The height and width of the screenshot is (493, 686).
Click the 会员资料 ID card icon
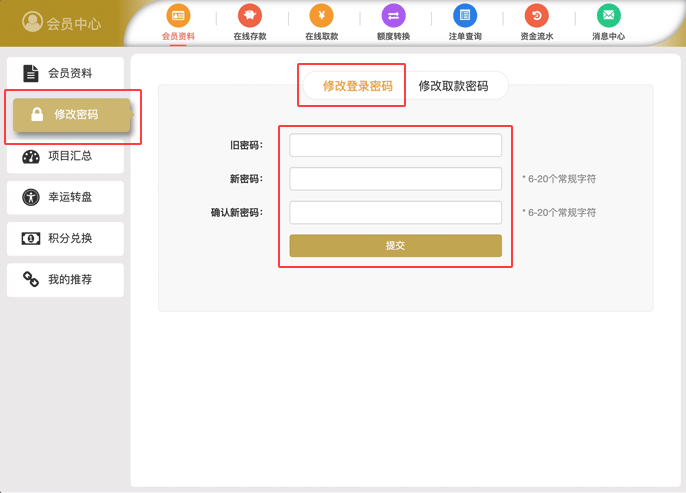pos(178,16)
